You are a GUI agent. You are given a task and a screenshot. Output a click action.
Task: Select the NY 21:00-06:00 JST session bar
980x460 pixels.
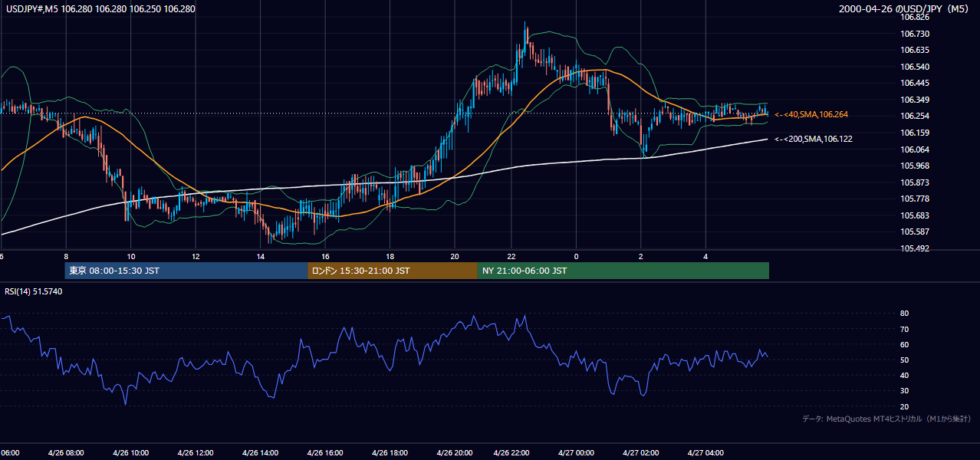pyautogui.click(x=623, y=271)
